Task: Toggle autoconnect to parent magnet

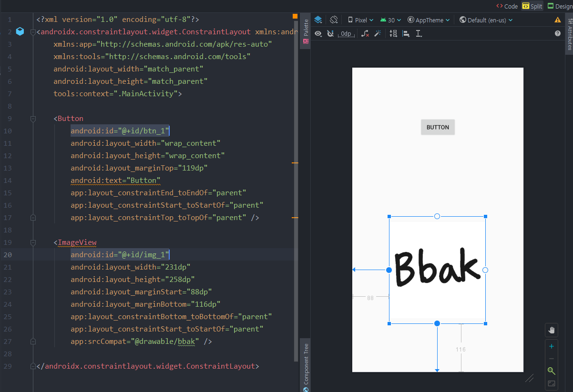Action: pyautogui.click(x=330, y=34)
